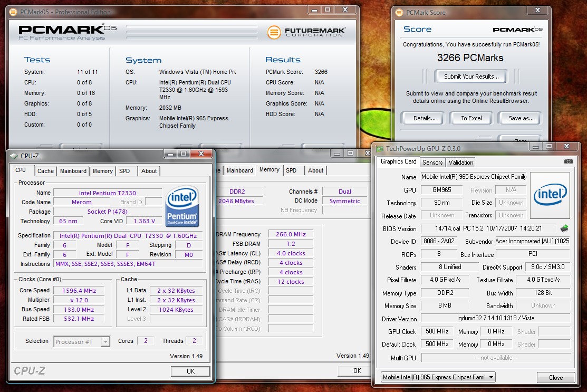The height and width of the screenshot is (392, 587).
Task: Click the GPU-Z title bar icon
Action: (x=380, y=149)
